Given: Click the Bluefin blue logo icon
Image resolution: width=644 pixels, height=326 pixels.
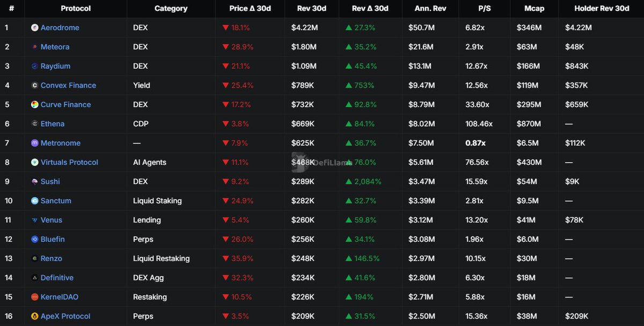Looking at the screenshot, I should point(35,240).
